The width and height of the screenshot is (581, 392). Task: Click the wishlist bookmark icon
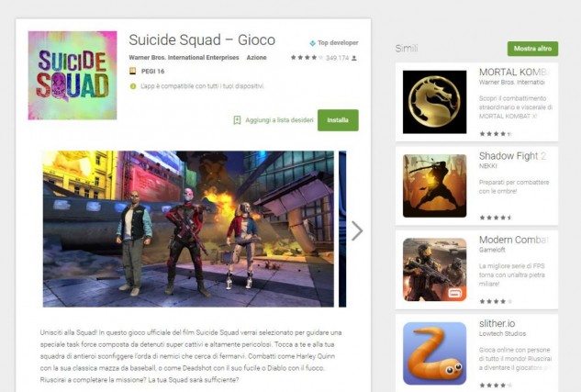237,120
